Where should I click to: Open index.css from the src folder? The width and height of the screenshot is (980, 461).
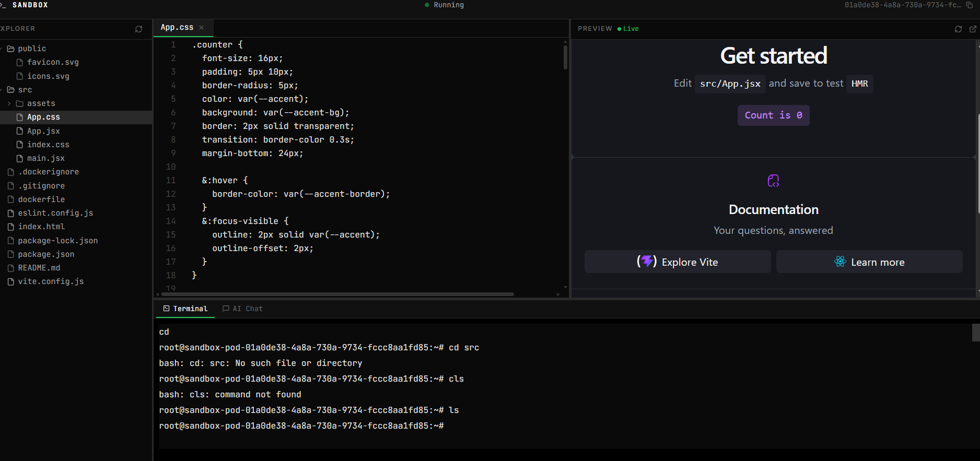point(48,145)
